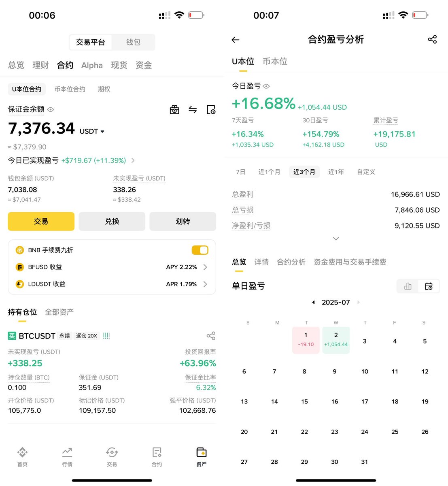Tap July 2 in the PnL calendar
The image size is (448, 486).
tap(336, 340)
